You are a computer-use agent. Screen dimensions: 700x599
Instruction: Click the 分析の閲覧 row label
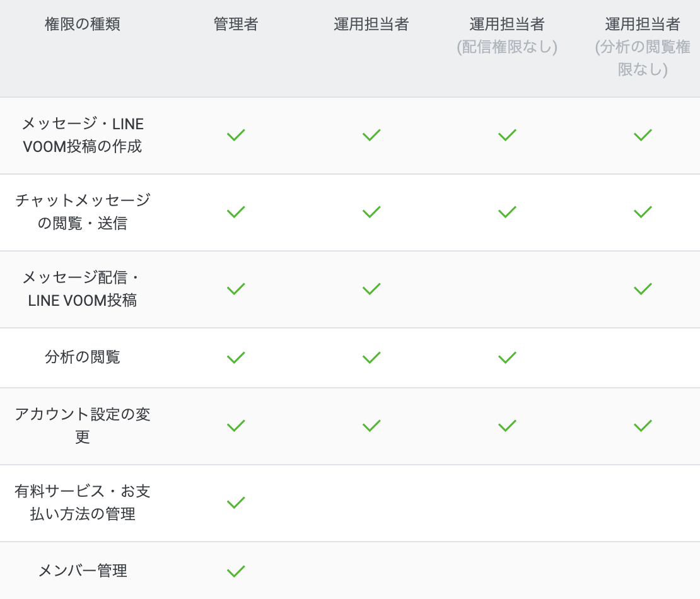click(83, 357)
